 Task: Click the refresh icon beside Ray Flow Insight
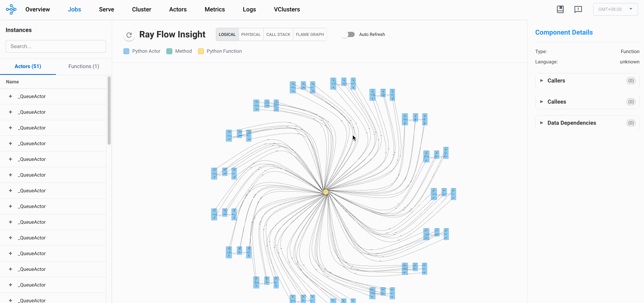pos(129,35)
